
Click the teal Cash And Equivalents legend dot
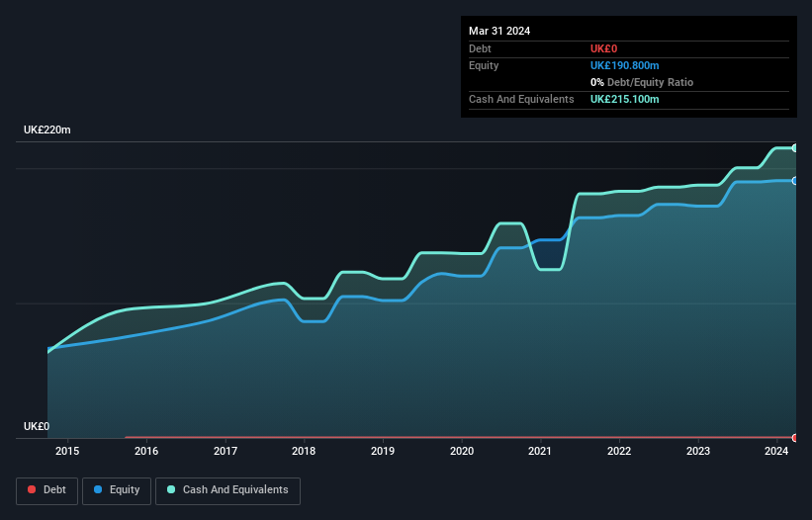(x=171, y=489)
